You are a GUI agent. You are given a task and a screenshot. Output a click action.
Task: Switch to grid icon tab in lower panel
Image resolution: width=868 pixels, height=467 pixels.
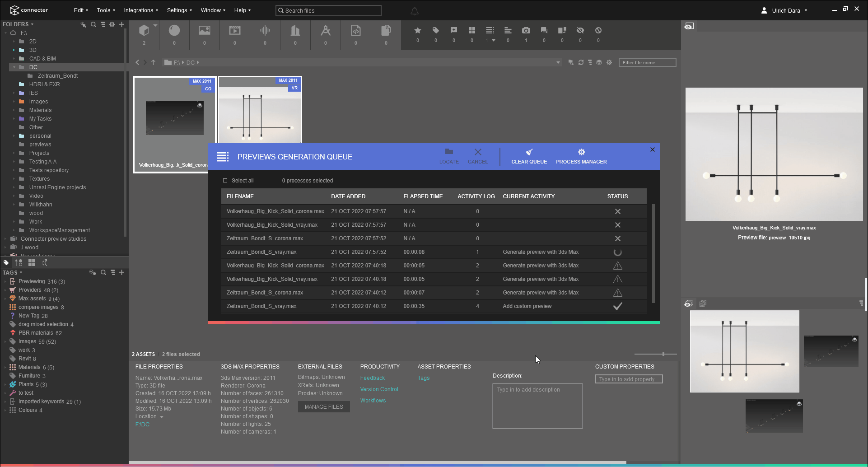coord(32,262)
